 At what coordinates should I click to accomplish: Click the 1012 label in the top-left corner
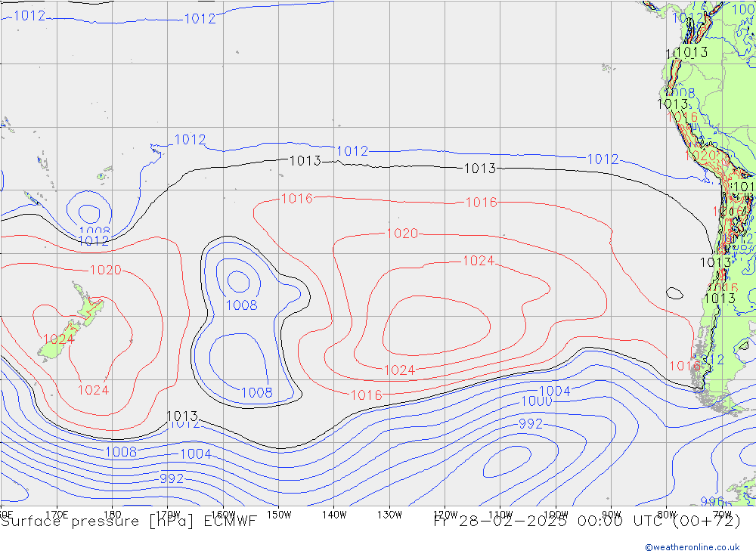(29, 15)
